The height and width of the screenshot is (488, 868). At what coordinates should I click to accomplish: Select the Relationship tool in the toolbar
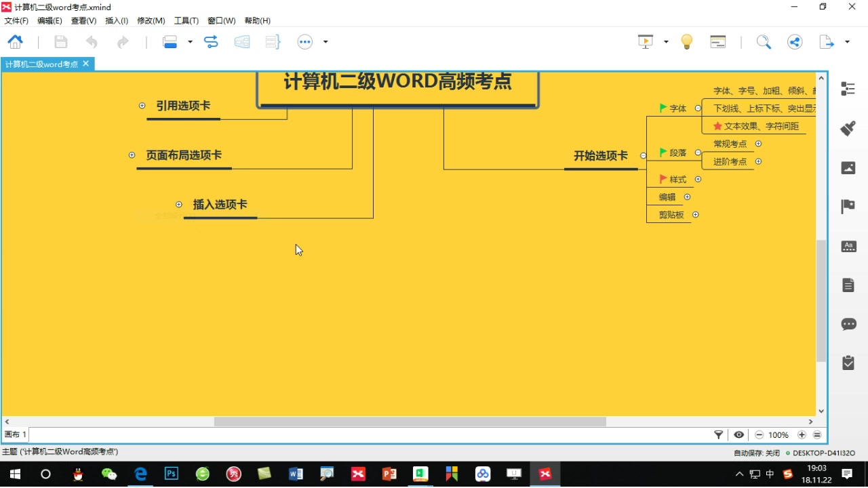point(211,41)
